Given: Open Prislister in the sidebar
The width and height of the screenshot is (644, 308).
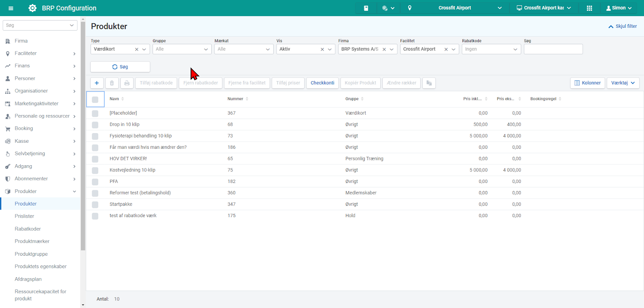Looking at the screenshot, I should [x=25, y=216].
